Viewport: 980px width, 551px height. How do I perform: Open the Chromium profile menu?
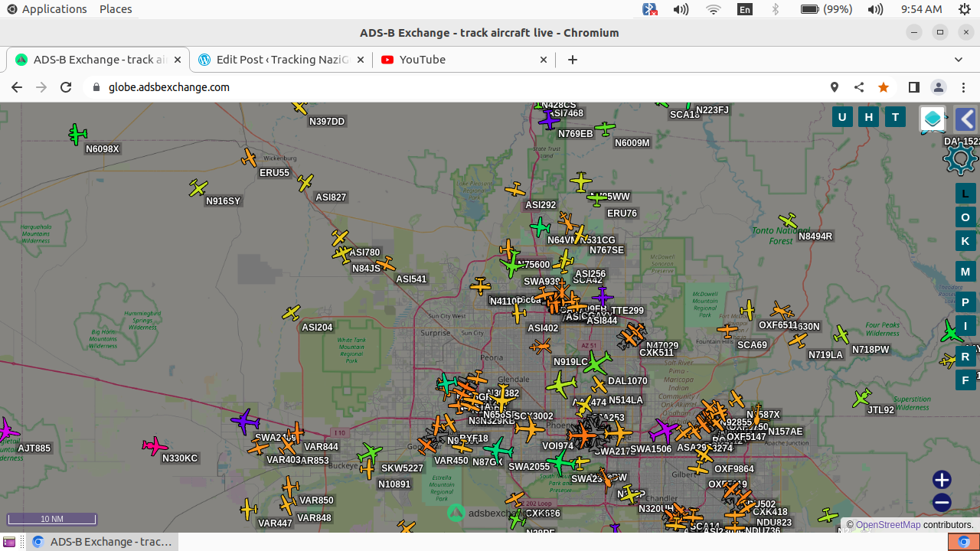939,87
